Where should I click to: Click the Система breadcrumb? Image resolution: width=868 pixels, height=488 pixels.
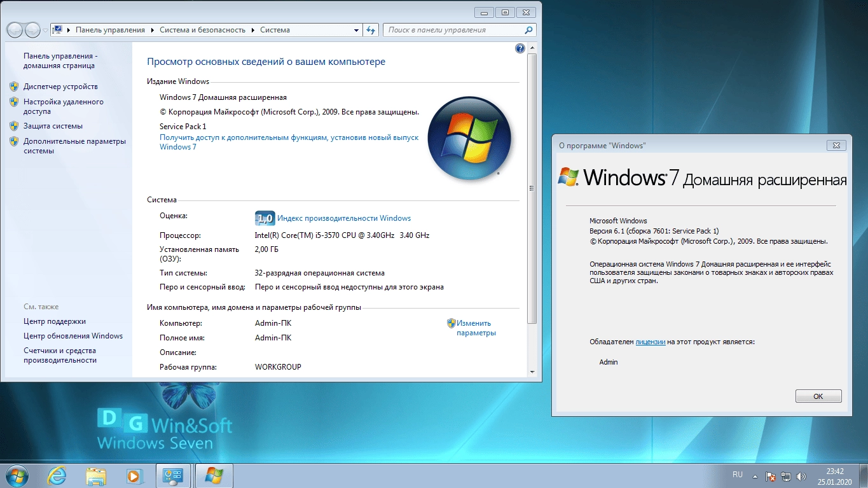coord(275,30)
